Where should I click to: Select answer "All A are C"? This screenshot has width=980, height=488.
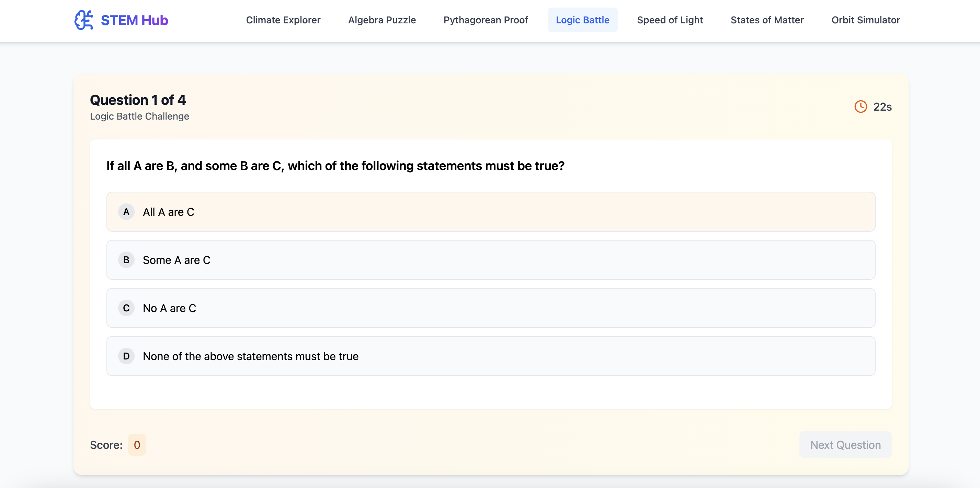point(491,212)
